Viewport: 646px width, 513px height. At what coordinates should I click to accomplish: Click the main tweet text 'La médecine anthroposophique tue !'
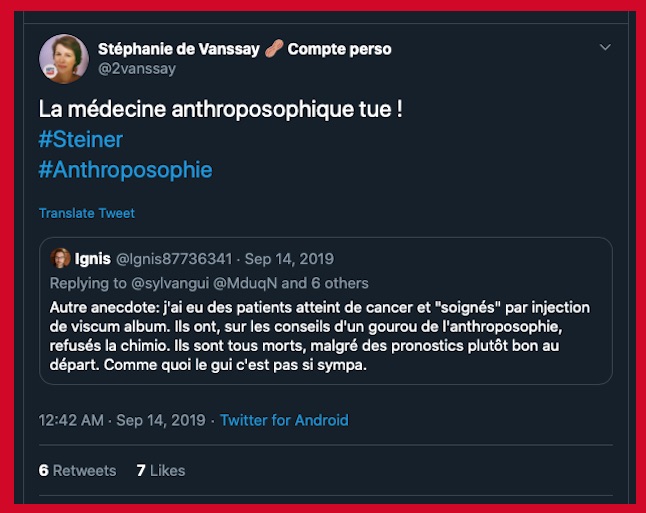pyautogui.click(x=220, y=109)
